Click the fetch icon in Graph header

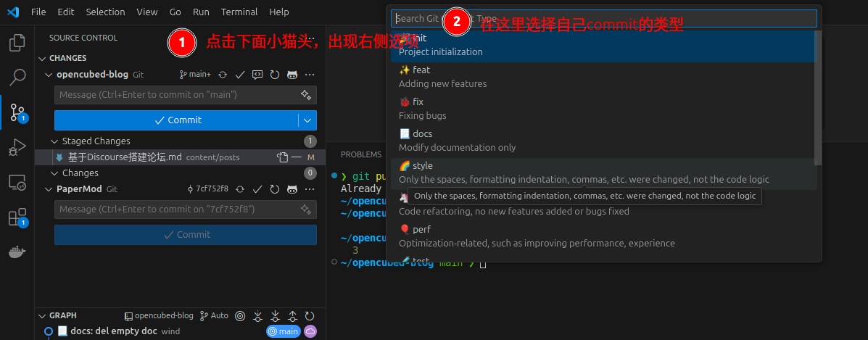tap(257, 316)
